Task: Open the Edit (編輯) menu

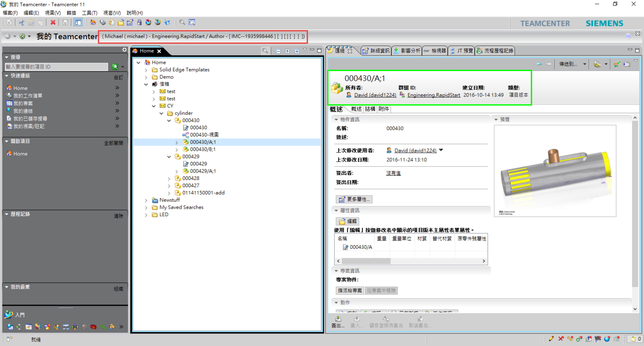Action: 31,13
